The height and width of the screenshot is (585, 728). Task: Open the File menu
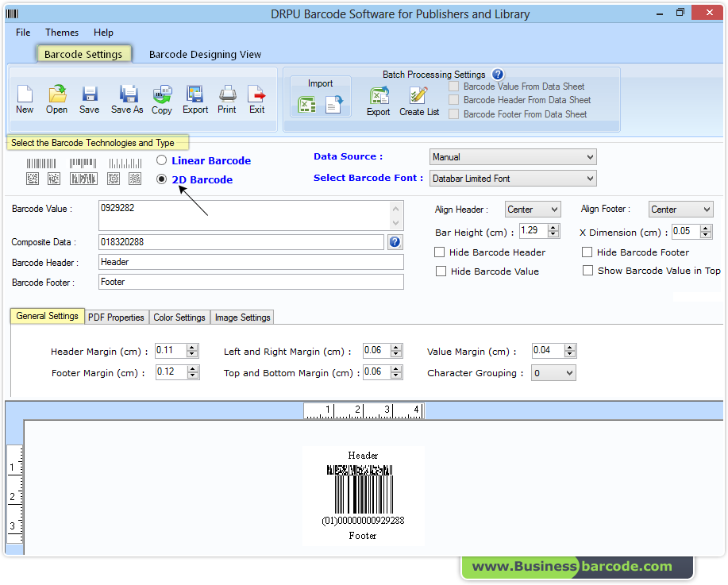(x=23, y=33)
